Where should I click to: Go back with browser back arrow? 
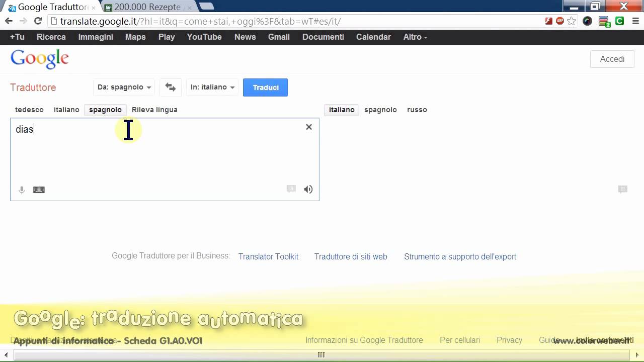pos(9,21)
